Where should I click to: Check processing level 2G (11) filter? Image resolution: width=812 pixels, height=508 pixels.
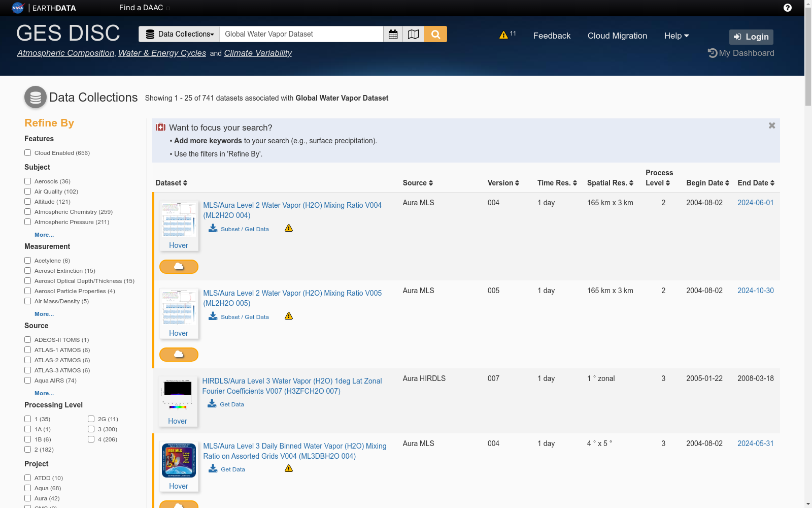(x=91, y=419)
